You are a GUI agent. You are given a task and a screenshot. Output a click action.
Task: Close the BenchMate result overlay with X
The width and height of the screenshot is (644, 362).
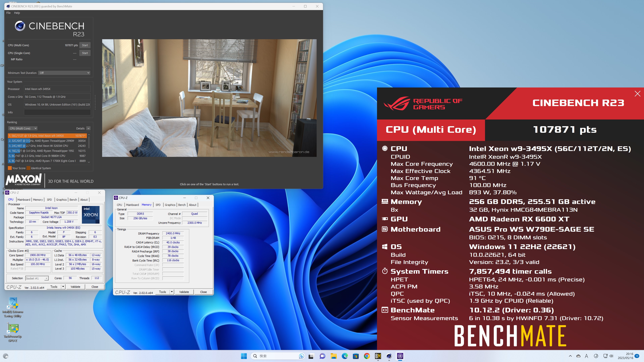(x=637, y=94)
